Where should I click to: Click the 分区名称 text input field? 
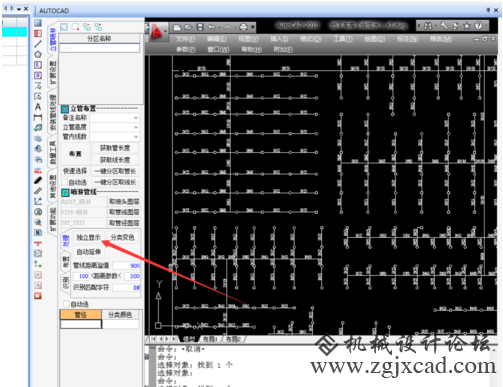pos(99,48)
